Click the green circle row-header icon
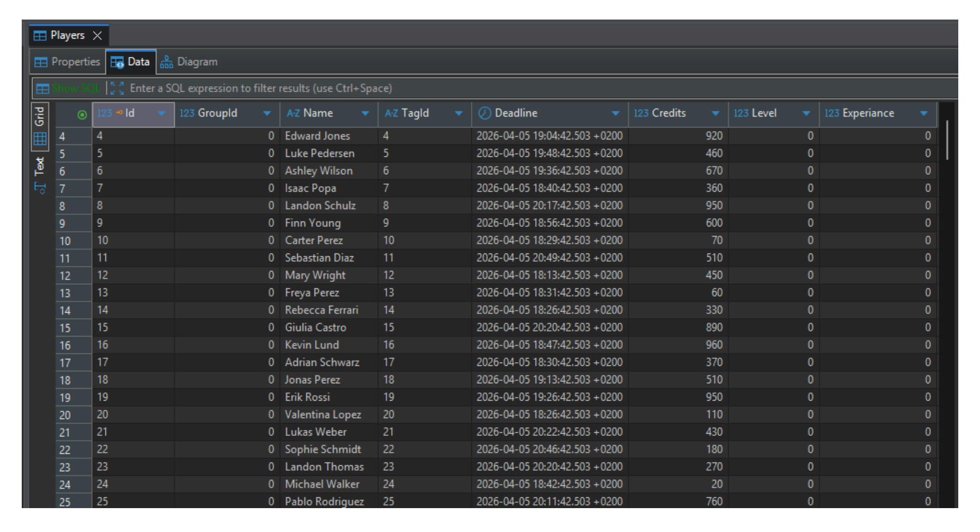Screen dimensions: 980x532 tap(82, 115)
